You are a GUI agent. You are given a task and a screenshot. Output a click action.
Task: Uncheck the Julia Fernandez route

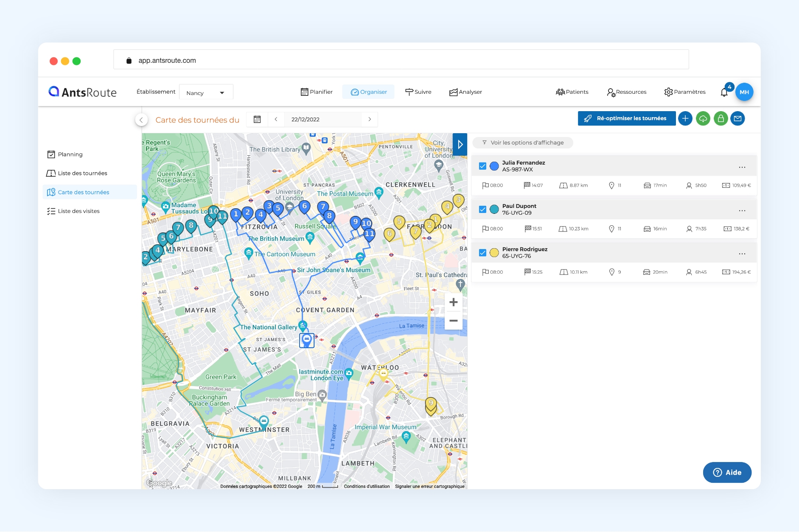482,166
